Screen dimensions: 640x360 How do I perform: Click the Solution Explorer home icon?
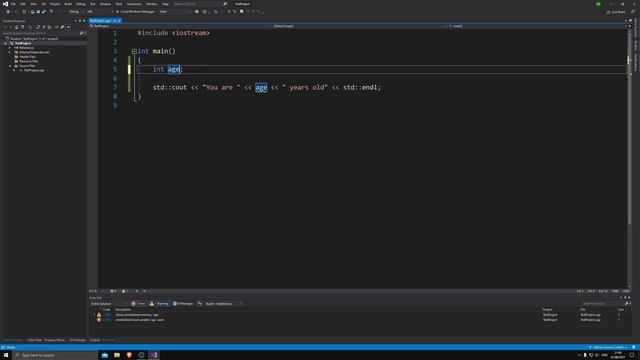click(x=17, y=27)
